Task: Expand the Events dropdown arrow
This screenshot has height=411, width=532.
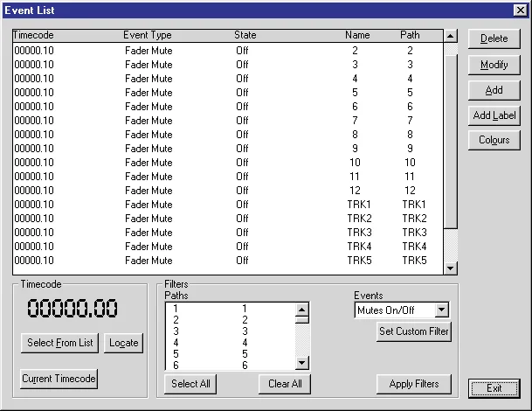Action: [x=441, y=310]
